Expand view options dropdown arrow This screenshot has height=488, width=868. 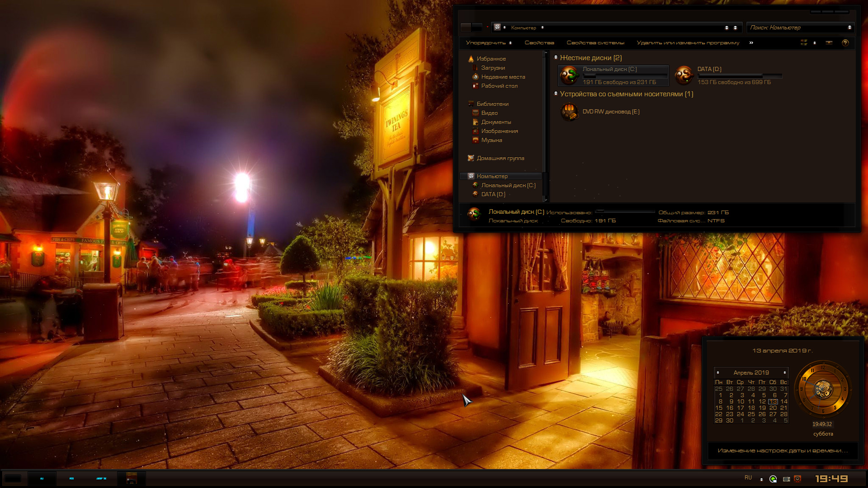[815, 43]
